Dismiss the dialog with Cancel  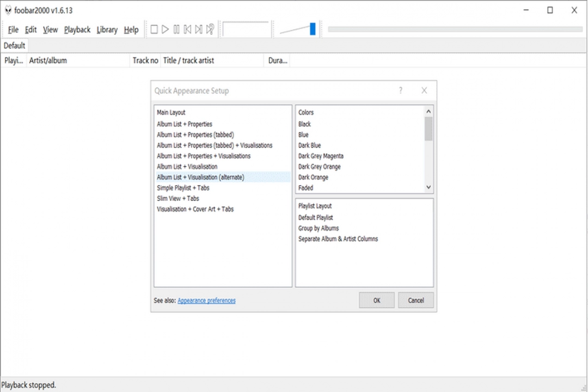tap(415, 300)
